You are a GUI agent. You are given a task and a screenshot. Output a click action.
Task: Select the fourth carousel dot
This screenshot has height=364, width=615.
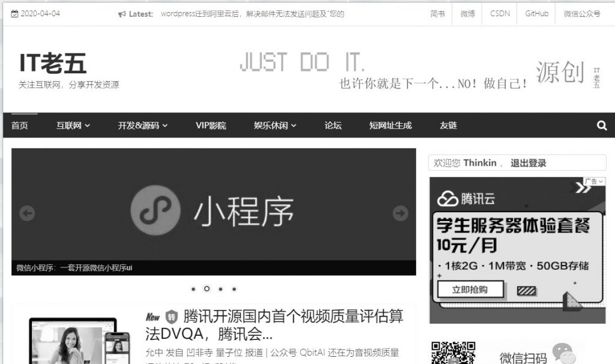234,289
